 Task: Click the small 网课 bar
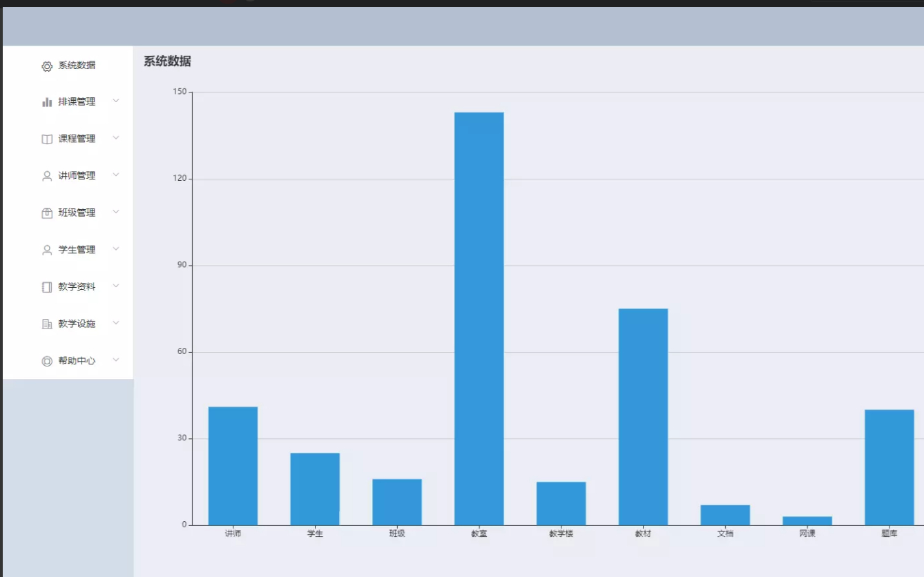tap(807, 520)
